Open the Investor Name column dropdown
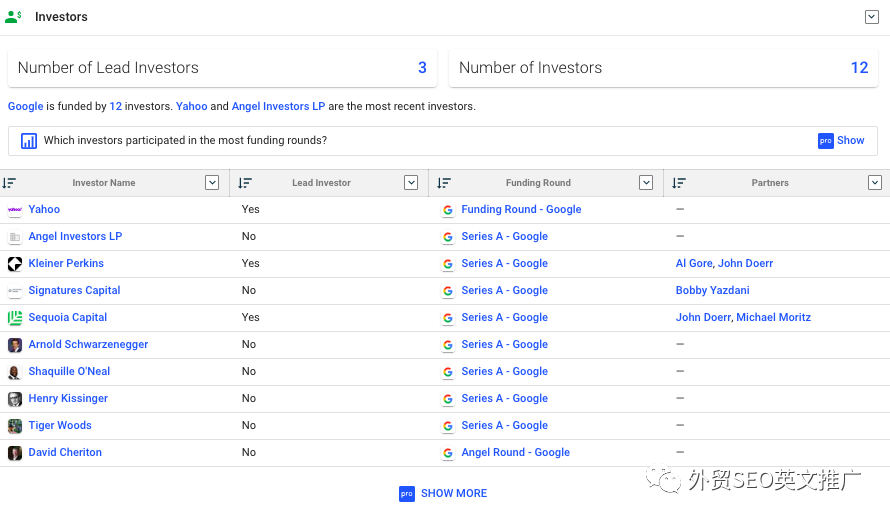 coord(211,183)
